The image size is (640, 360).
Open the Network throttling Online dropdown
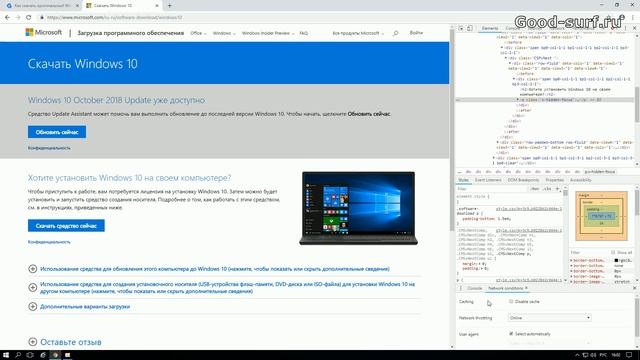click(550, 318)
